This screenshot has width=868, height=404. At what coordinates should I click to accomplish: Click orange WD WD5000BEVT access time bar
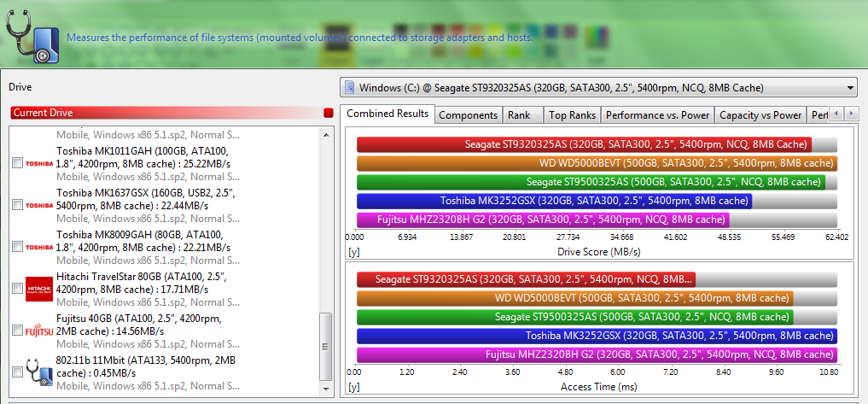coord(575,298)
